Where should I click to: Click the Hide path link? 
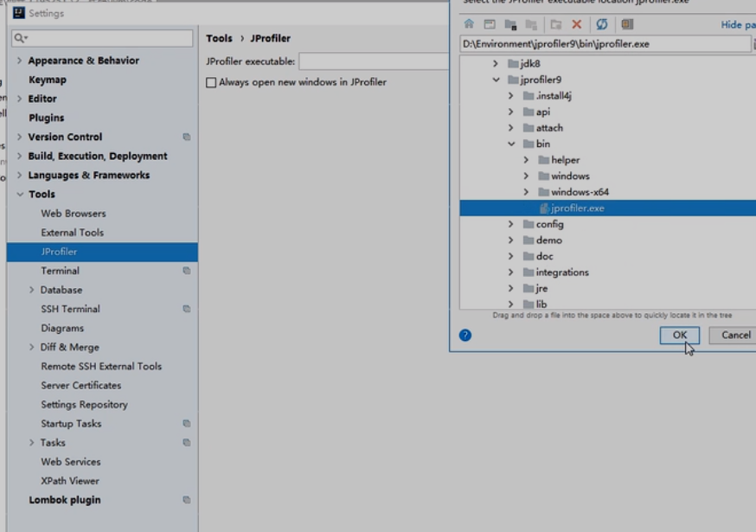(x=738, y=24)
